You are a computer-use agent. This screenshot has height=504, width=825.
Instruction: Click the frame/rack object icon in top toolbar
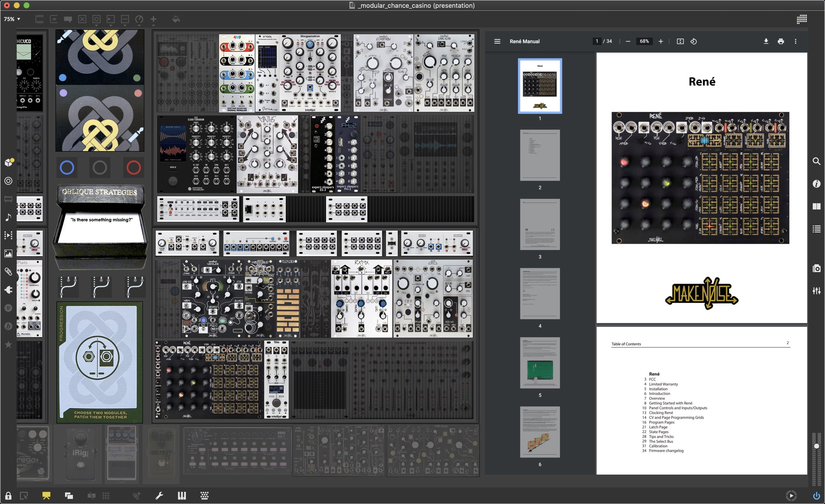[40, 19]
